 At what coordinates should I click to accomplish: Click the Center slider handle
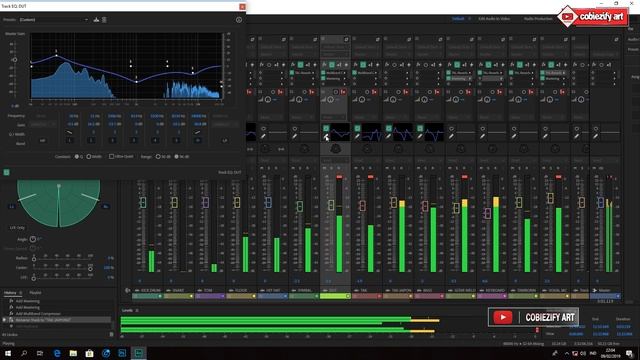click(x=90, y=268)
